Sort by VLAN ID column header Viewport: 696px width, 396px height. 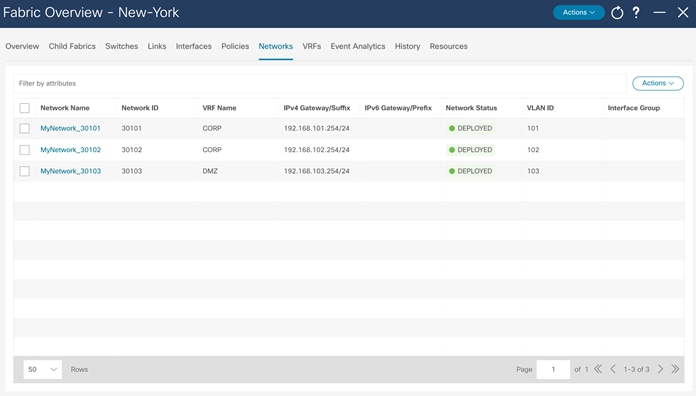click(x=540, y=108)
